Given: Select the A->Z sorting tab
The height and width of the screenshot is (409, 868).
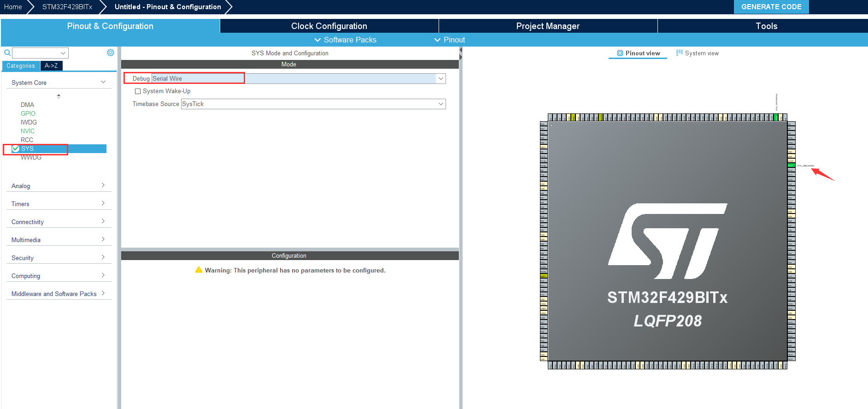Looking at the screenshot, I should tap(51, 66).
